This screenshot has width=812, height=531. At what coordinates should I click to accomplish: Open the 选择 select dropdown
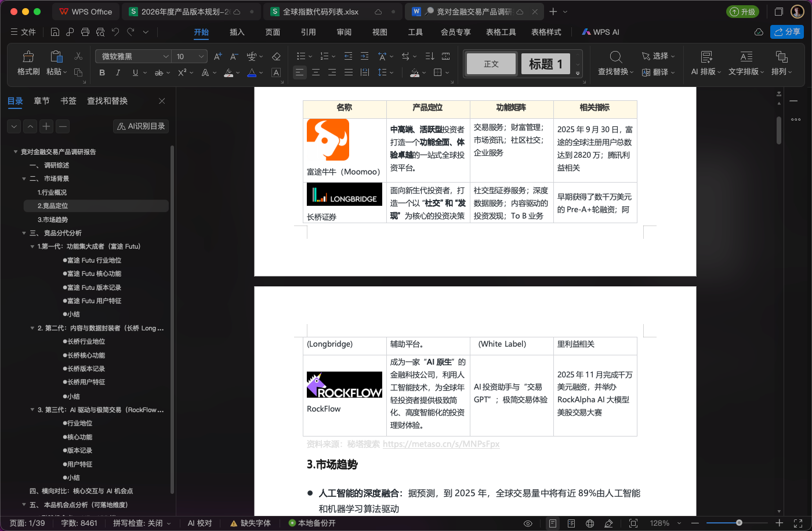[x=658, y=56]
